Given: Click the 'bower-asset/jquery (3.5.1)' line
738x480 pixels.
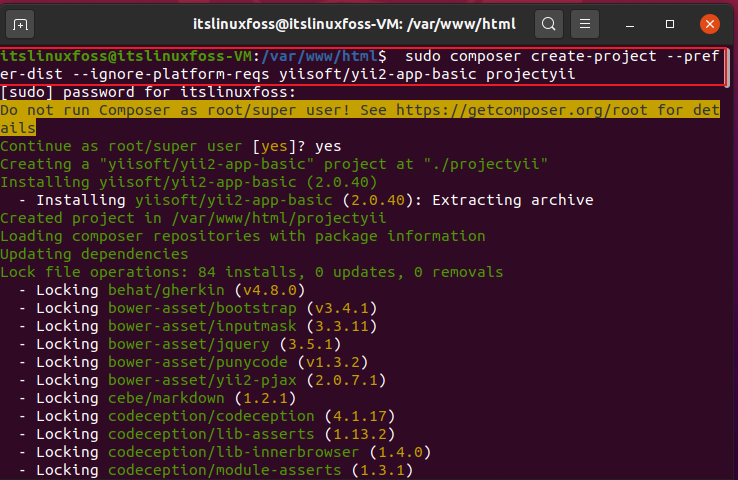Looking at the screenshot, I should (x=180, y=344).
